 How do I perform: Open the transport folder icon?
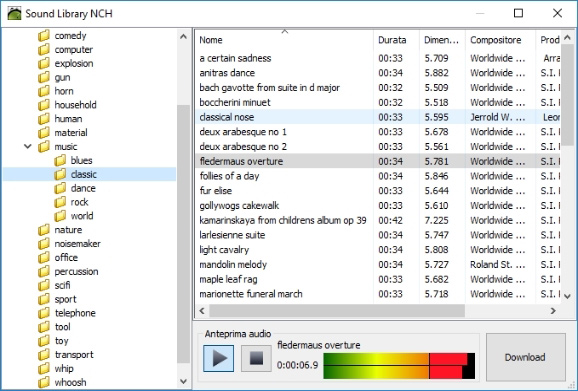pos(44,355)
